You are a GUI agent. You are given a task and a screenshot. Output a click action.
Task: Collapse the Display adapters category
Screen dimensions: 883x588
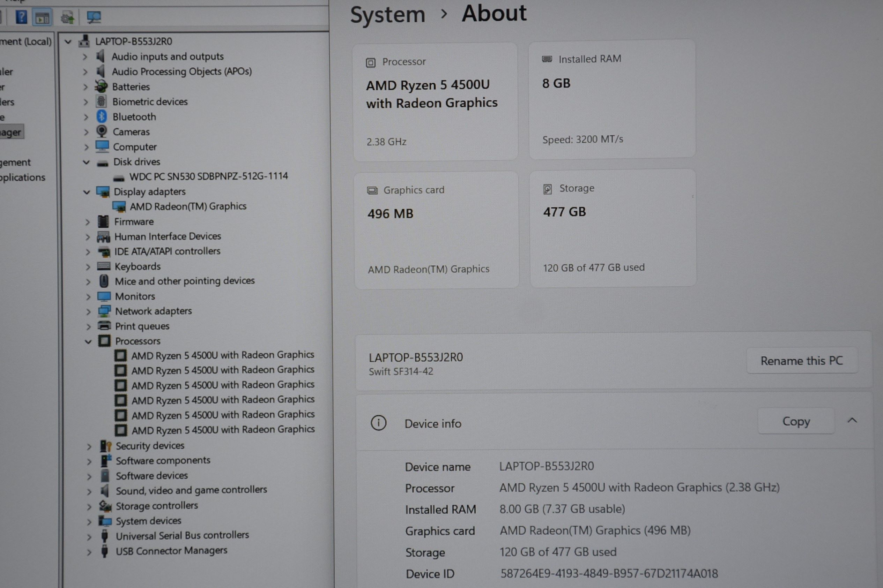tap(87, 192)
